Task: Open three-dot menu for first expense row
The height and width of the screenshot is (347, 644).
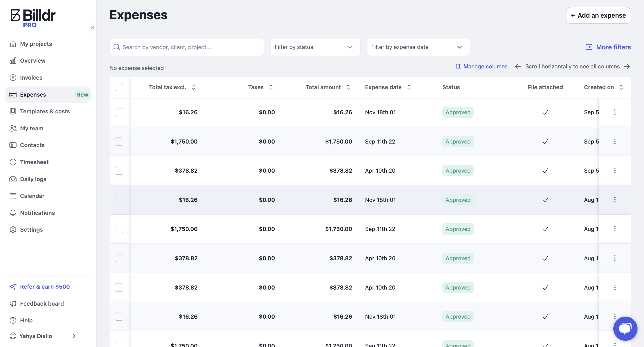Action: (x=615, y=112)
